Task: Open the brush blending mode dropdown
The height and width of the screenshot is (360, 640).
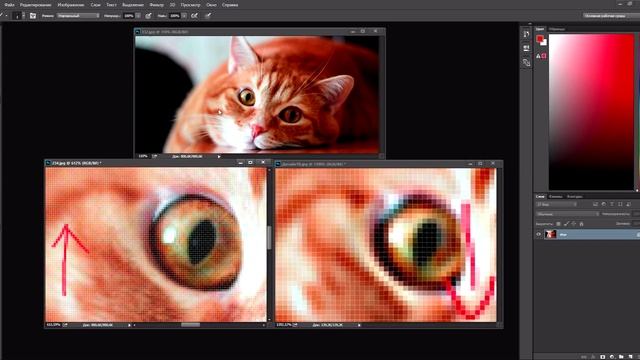Action: [x=78, y=16]
